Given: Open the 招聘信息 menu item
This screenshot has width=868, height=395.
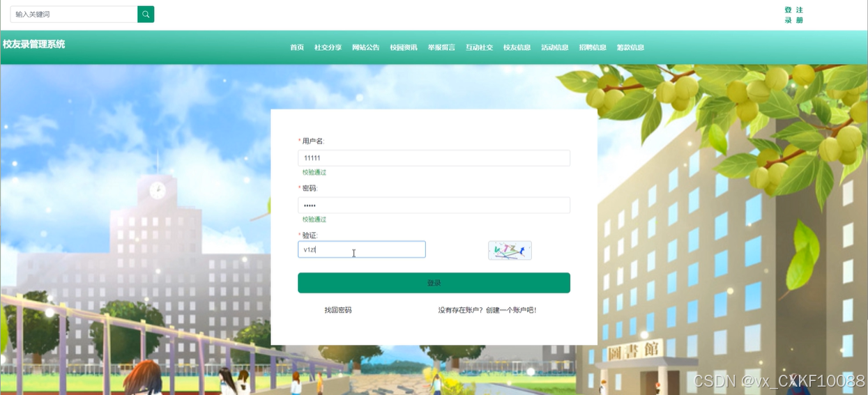Looking at the screenshot, I should point(593,47).
